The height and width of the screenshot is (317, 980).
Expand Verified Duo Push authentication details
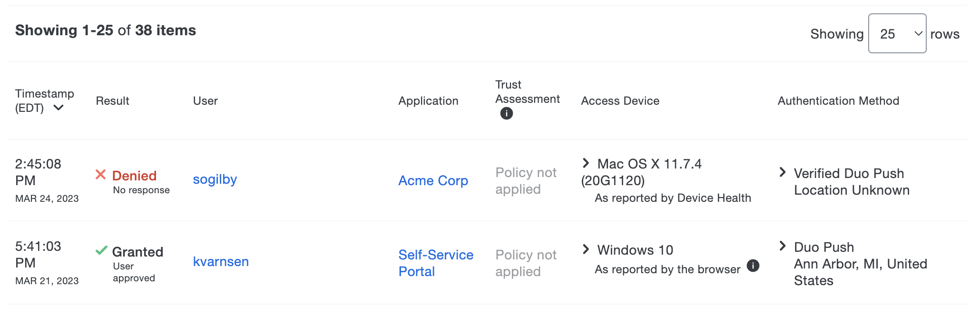(x=783, y=172)
